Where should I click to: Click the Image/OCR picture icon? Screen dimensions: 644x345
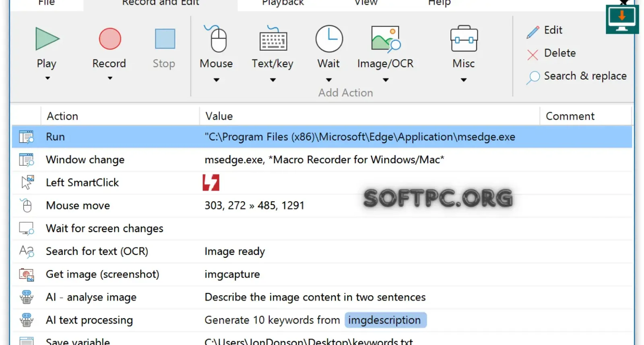point(386,39)
